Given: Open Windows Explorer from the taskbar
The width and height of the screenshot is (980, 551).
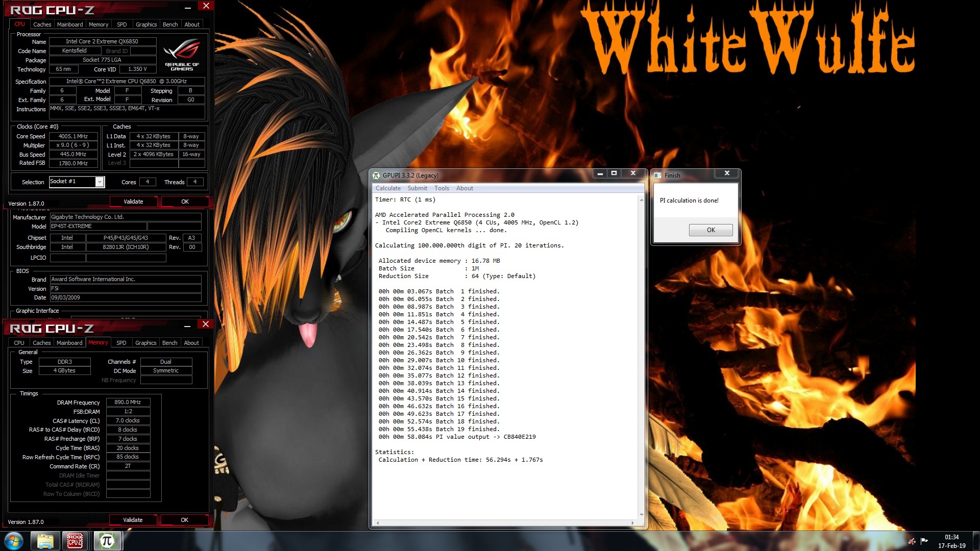Looking at the screenshot, I should click(x=45, y=541).
